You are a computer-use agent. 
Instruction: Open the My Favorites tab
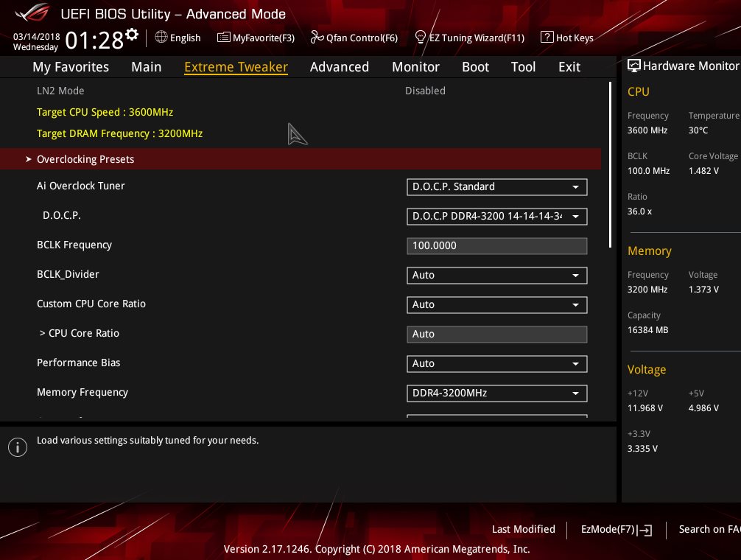pos(71,67)
